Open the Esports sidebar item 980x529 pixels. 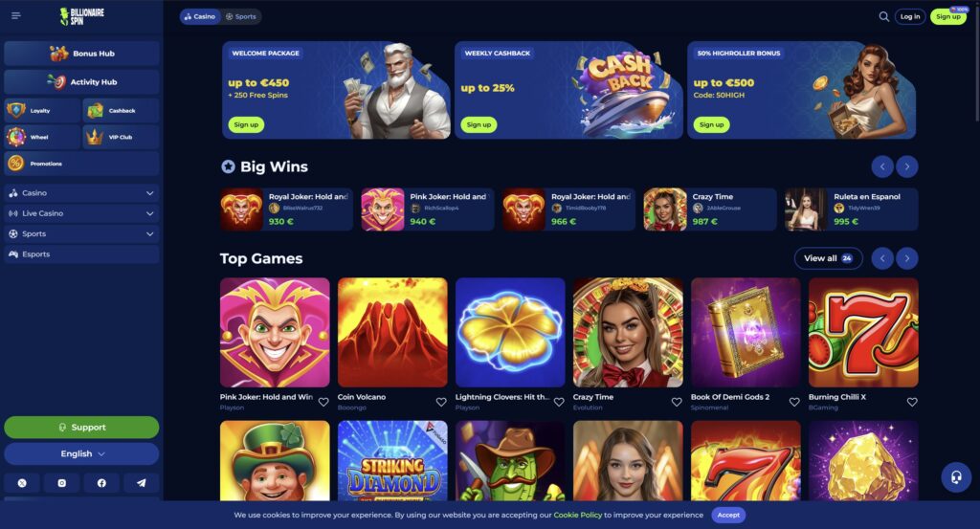point(81,254)
